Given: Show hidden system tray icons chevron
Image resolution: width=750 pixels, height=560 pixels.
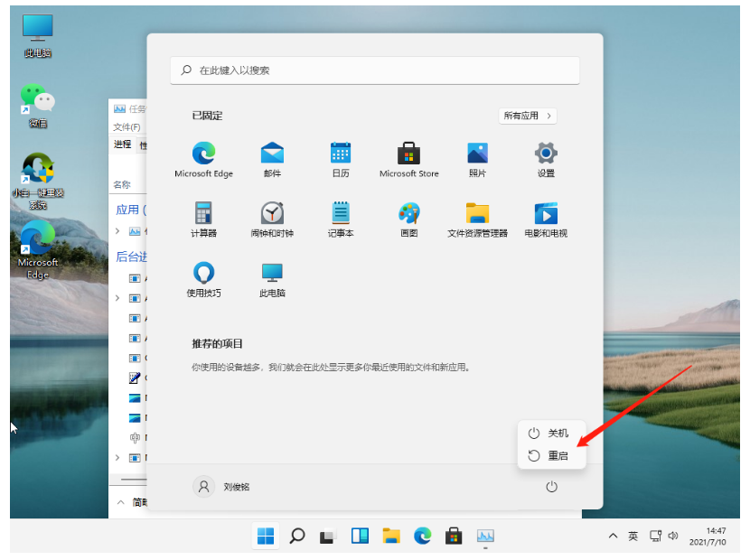Looking at the screenshot, I should click(x=613, y=537).
